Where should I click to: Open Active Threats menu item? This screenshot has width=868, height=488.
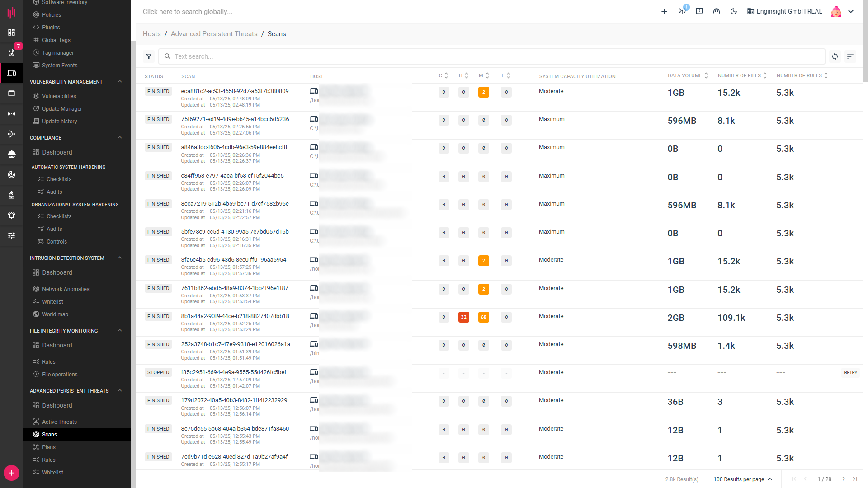(59, 422)
